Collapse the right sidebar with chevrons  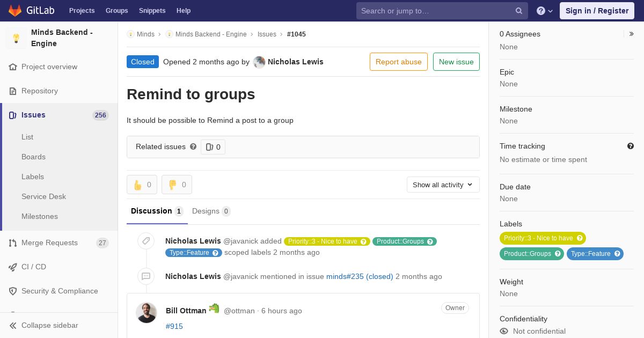point(632,34)
